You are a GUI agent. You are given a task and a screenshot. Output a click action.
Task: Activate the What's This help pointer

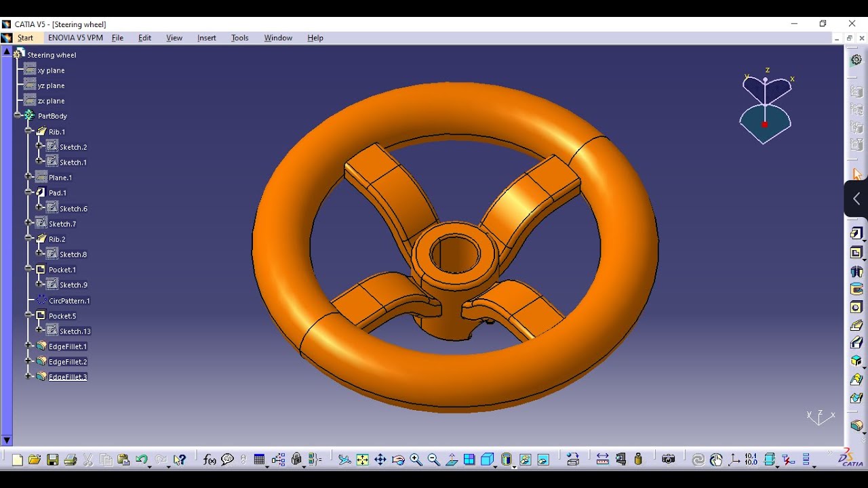[179, 460]
